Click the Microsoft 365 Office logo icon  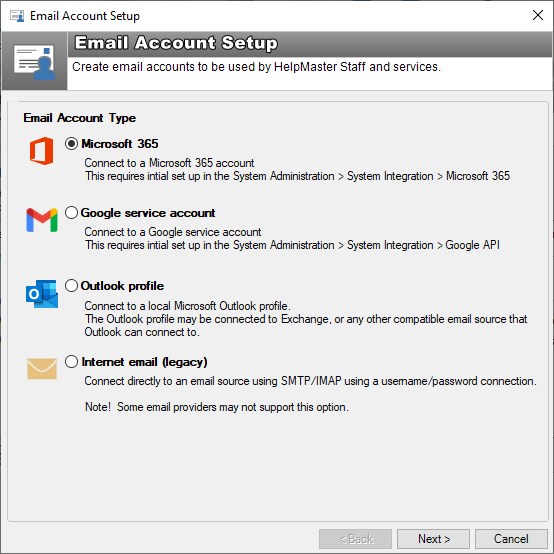click(x=42, y=151)
